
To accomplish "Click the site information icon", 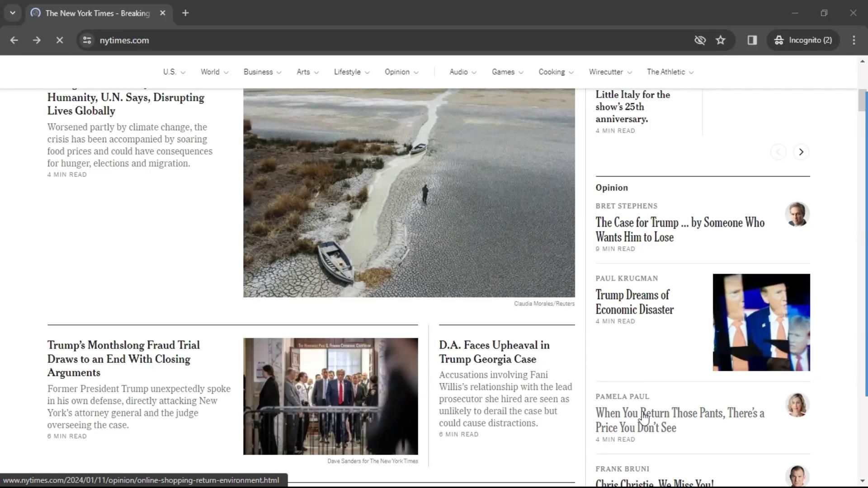I will 87,40.
